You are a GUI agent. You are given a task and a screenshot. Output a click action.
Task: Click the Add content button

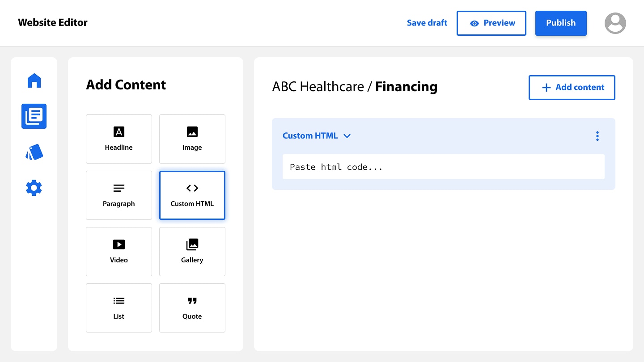coord(572,88)
